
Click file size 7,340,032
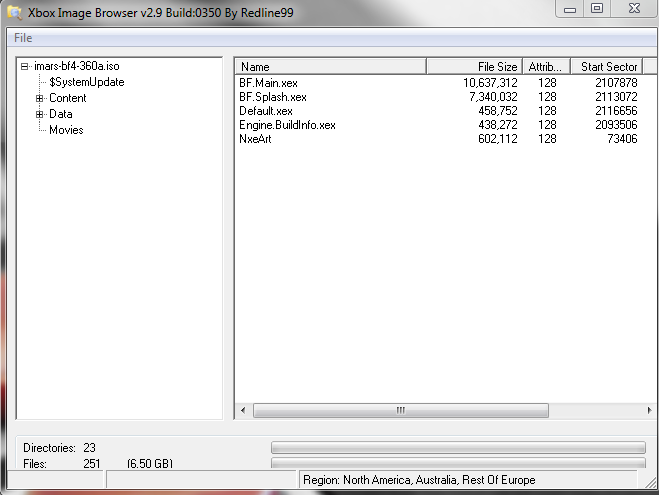[x=493, y=97]
